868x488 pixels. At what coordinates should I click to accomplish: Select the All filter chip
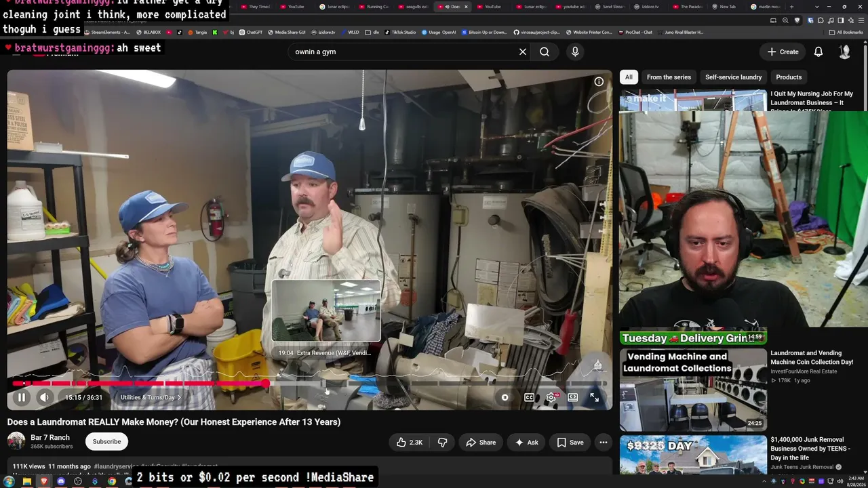(x=629, y=77)
